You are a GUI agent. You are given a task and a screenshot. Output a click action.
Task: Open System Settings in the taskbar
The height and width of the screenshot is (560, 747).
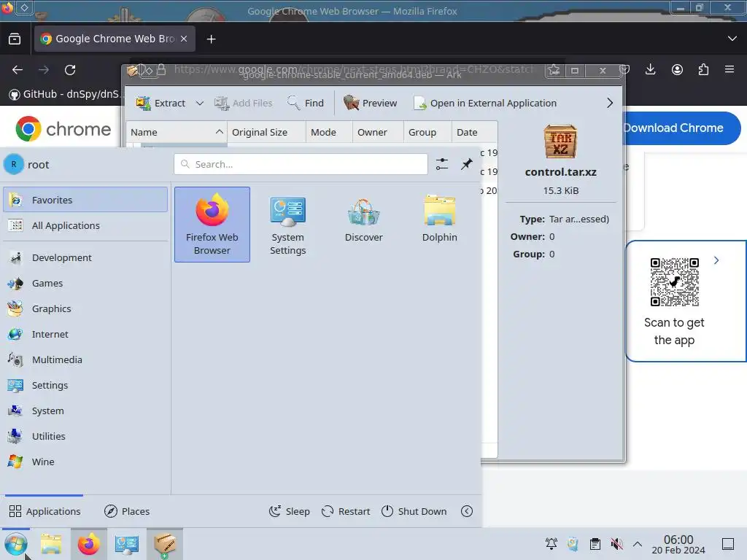pos(126,544)
